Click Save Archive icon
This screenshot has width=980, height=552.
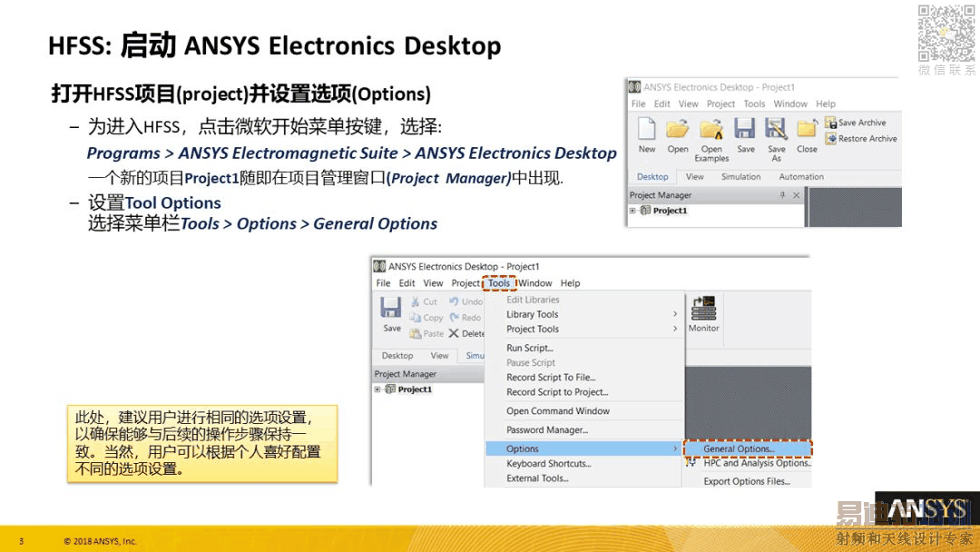point(831,123)
